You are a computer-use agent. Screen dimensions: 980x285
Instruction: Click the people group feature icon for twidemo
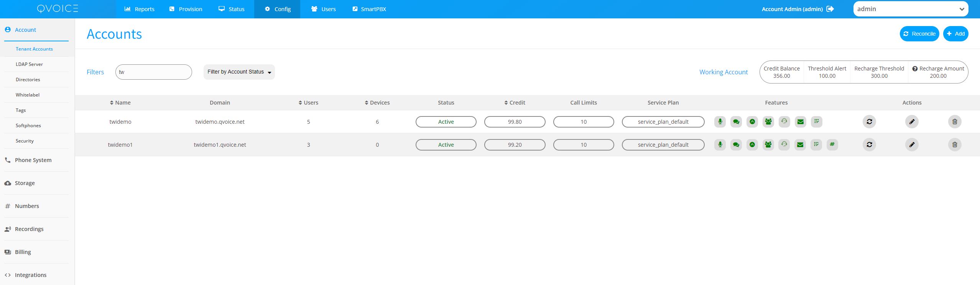(x=768, y=122)
